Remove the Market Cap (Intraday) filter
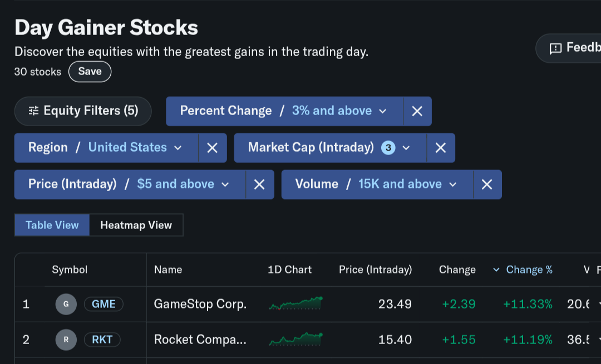The image size is (601, 364). [x=440, y=148]
